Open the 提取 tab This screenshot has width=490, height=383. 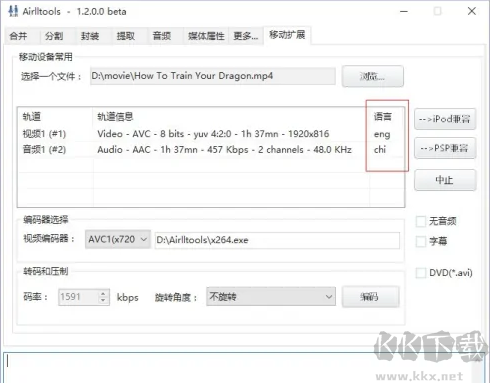(x=129, y=36)
